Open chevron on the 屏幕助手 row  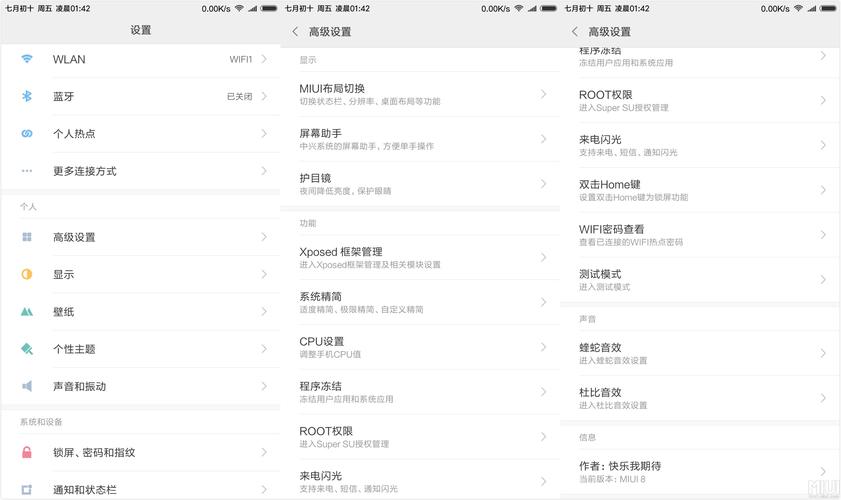(543, 139)
